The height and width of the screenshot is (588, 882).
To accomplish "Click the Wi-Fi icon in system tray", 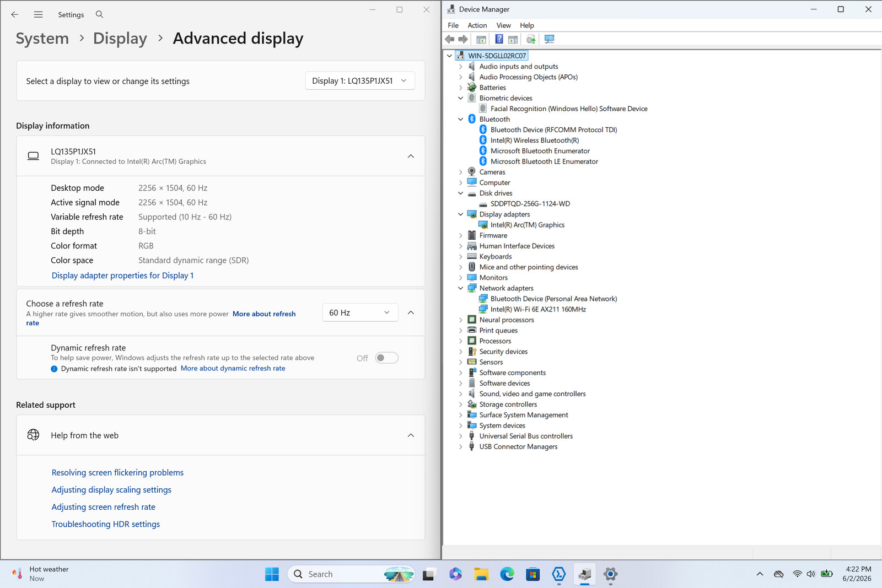I will (797, 574).
